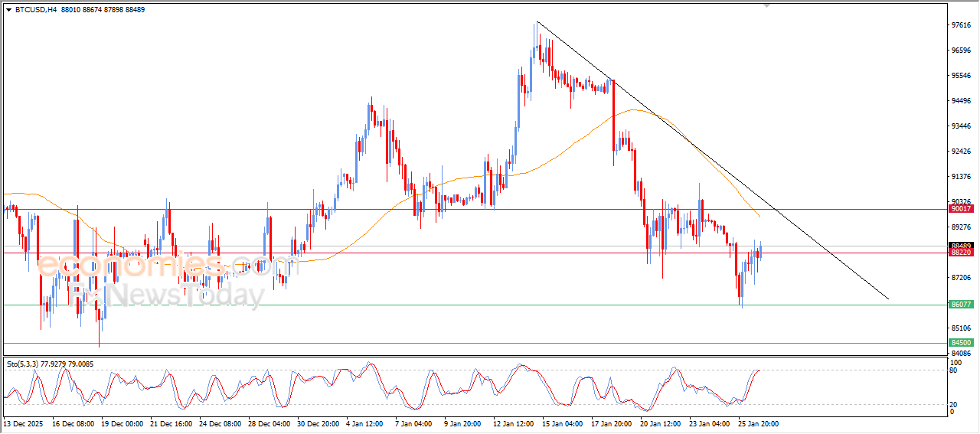Click the stochastic scale 80 level label

(953, 370)
